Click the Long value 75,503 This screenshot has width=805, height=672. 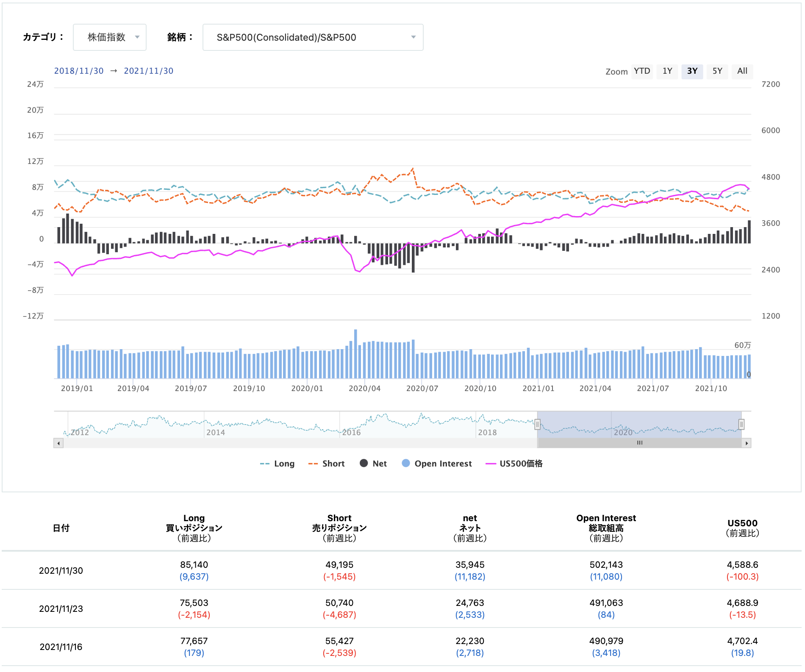[x=194, y=603]
